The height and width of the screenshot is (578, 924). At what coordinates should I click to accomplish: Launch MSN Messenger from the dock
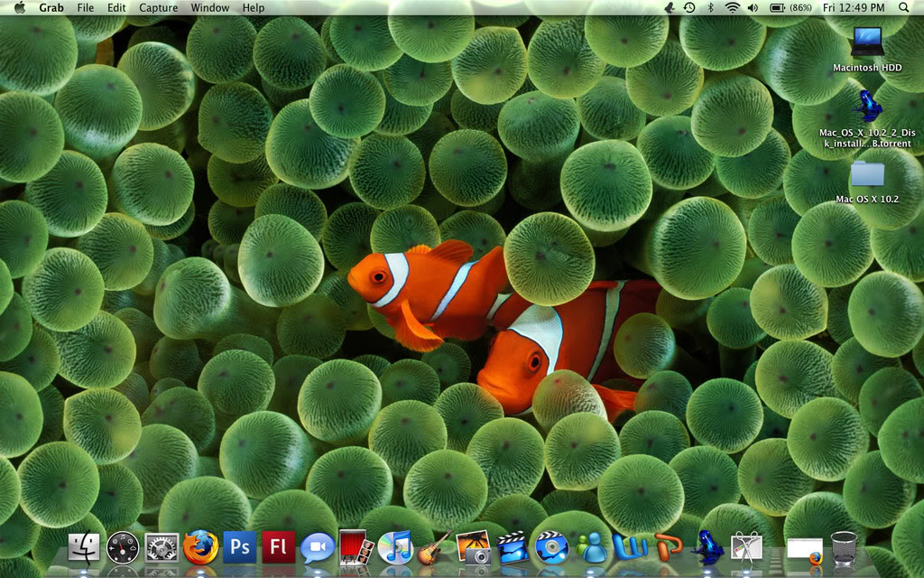(x=591, y=547)
